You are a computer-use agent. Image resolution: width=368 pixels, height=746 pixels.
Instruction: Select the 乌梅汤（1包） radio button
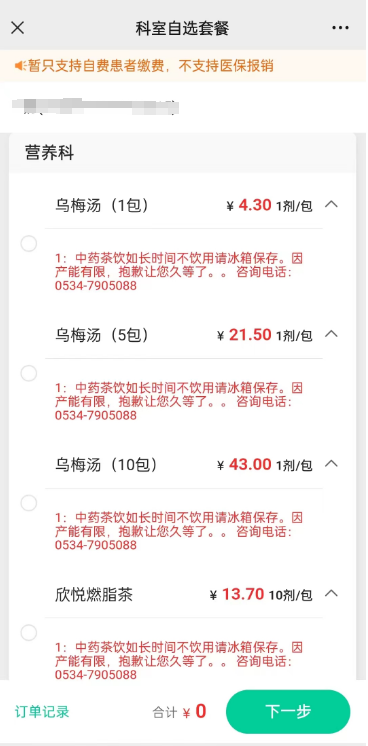click(x=29, y=244)
